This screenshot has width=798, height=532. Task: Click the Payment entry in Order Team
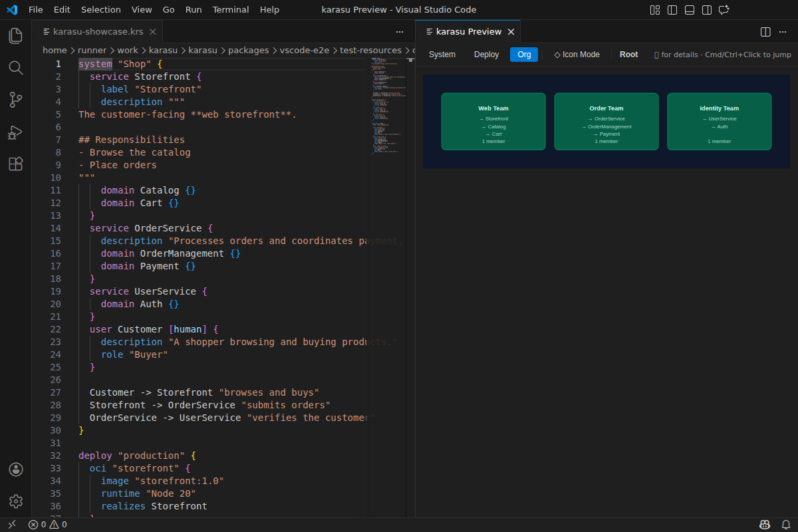point(606,134)
